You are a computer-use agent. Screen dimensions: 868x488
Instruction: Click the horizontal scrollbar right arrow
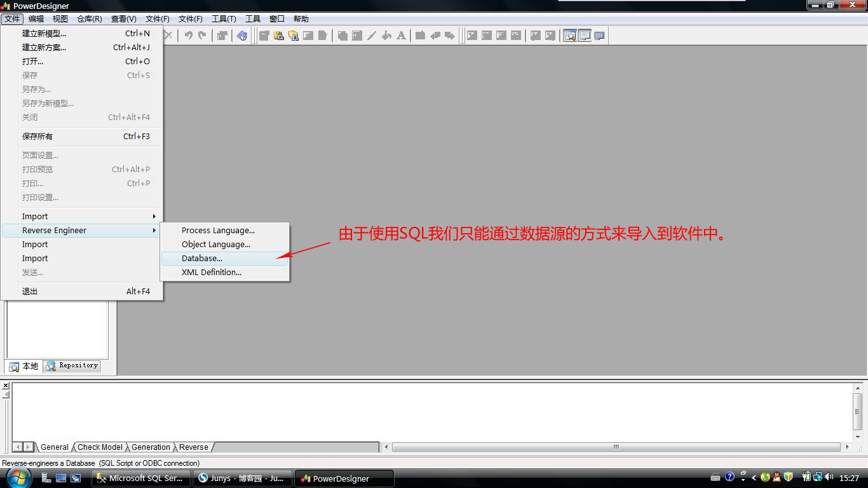(847, 447)
